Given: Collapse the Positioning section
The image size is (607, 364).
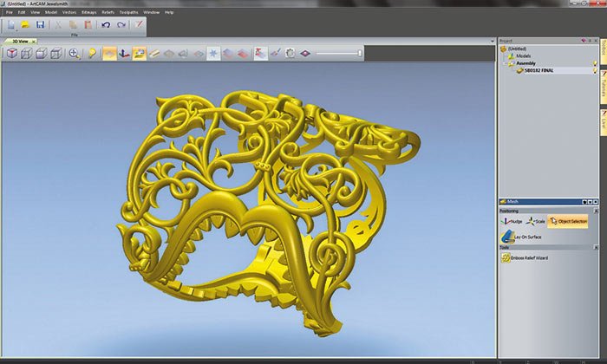Looking at the screenshot, I should click(x=595, y=210).
